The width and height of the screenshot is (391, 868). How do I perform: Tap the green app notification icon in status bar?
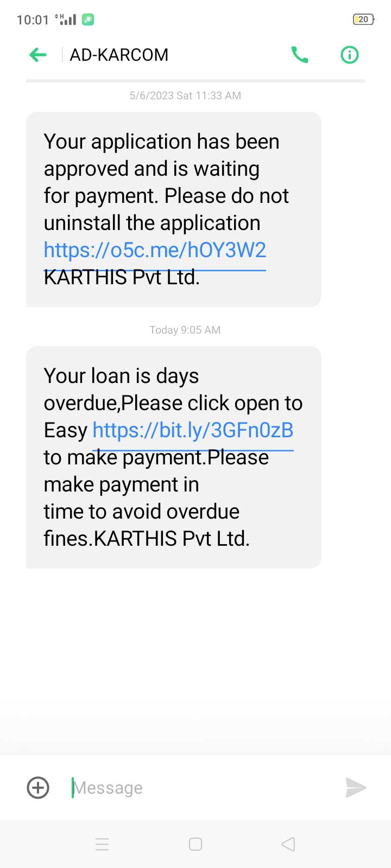coord(88,20)
